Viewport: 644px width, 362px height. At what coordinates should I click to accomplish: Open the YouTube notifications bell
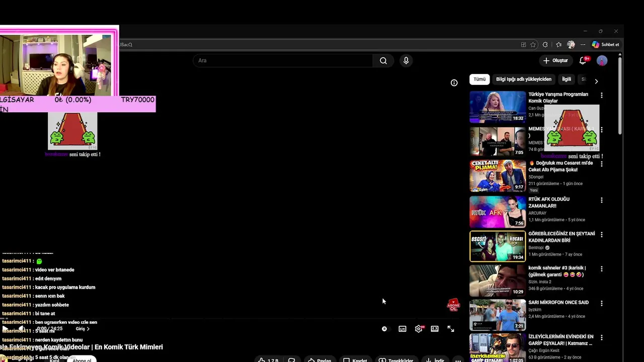pyautogui.click(x=583, y=60)
